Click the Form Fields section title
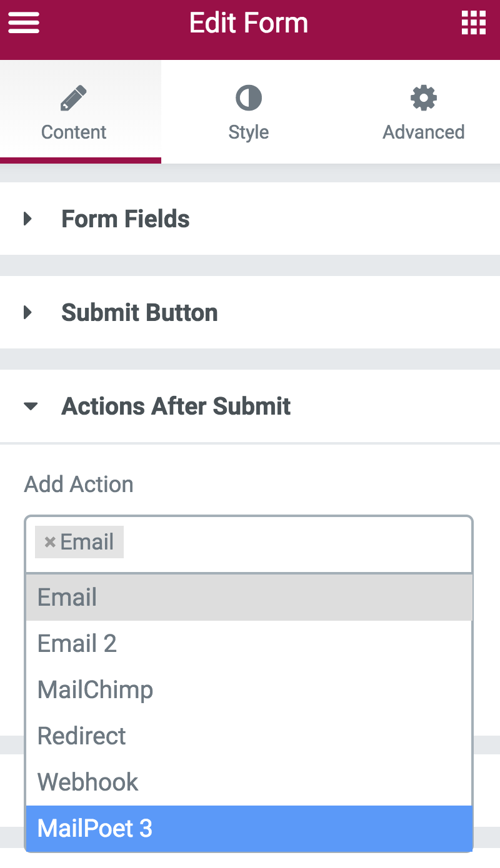 [125, 219]
